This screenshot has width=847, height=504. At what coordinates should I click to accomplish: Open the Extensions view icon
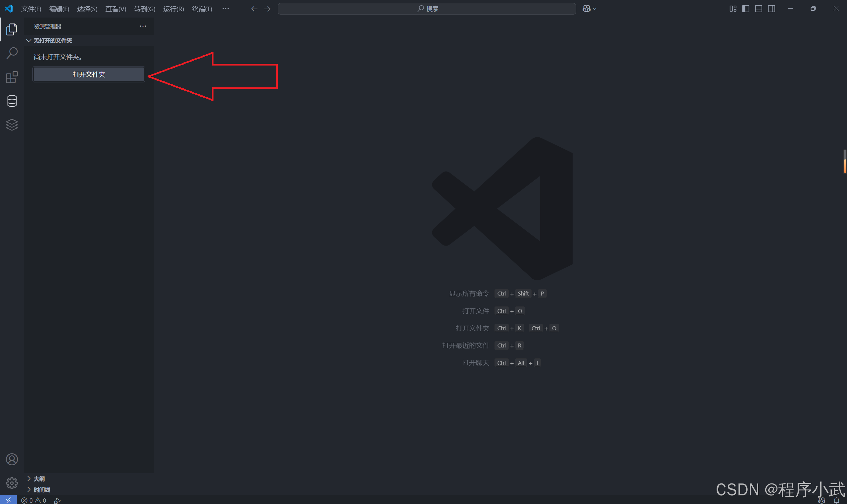[x=12, y=77]
